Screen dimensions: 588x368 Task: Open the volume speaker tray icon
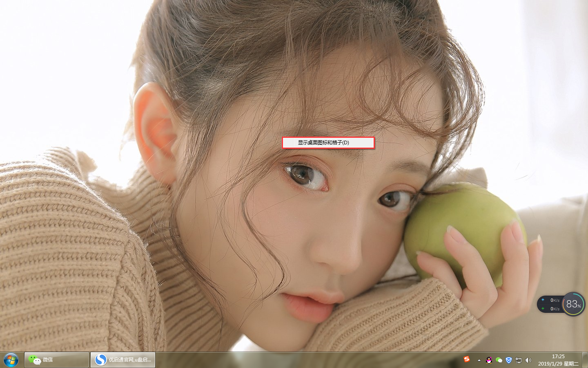[x=528, y=360]
